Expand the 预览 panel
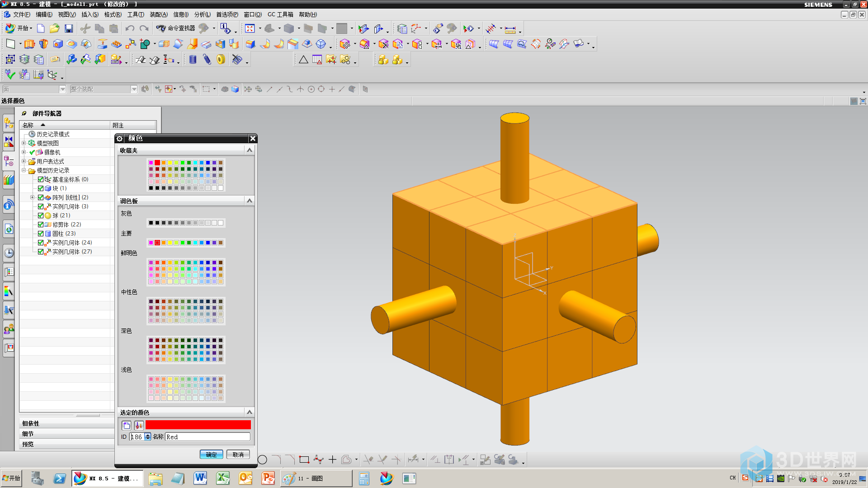The image size is (868, 488). click(x=67, y=444)
